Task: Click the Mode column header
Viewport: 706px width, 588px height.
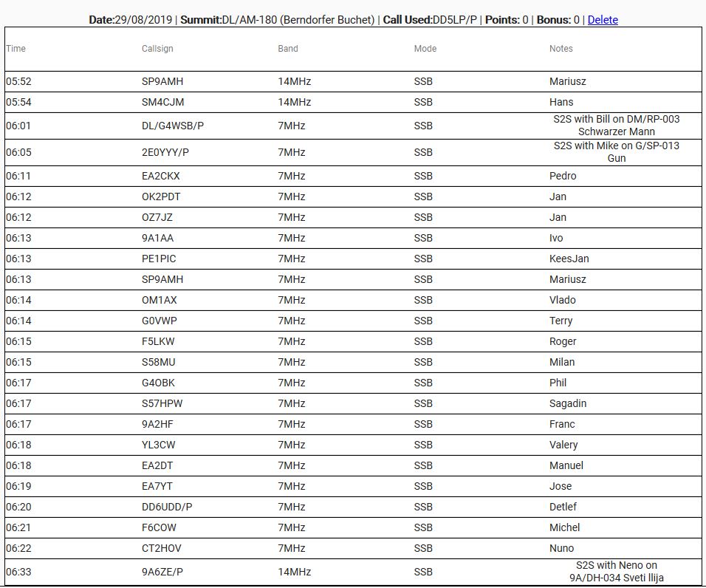Action: pos(425,49)
